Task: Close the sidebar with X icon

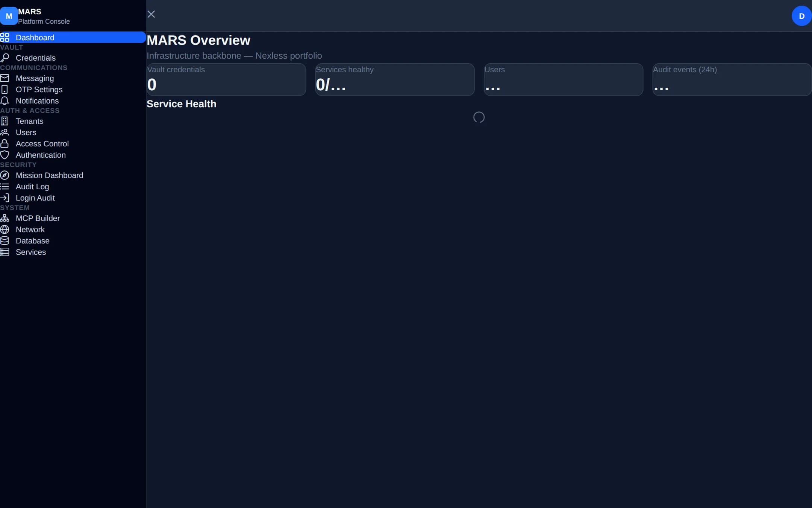Action: coord(151,14)
